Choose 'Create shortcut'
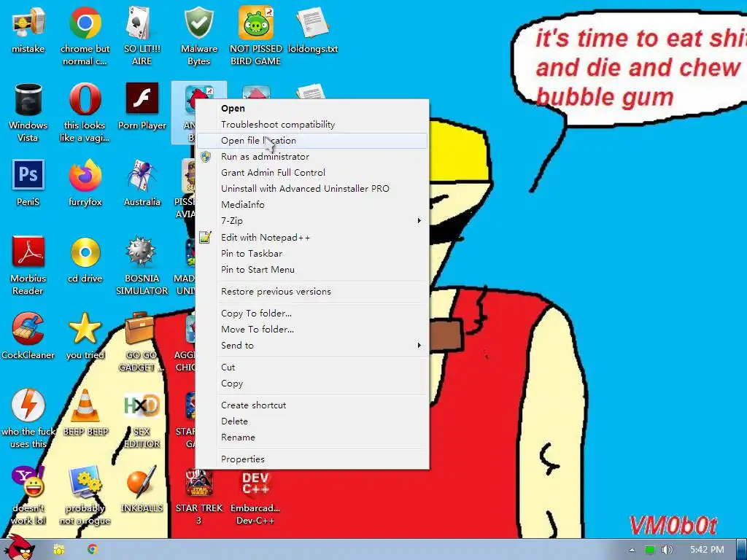 coord(312,405)
